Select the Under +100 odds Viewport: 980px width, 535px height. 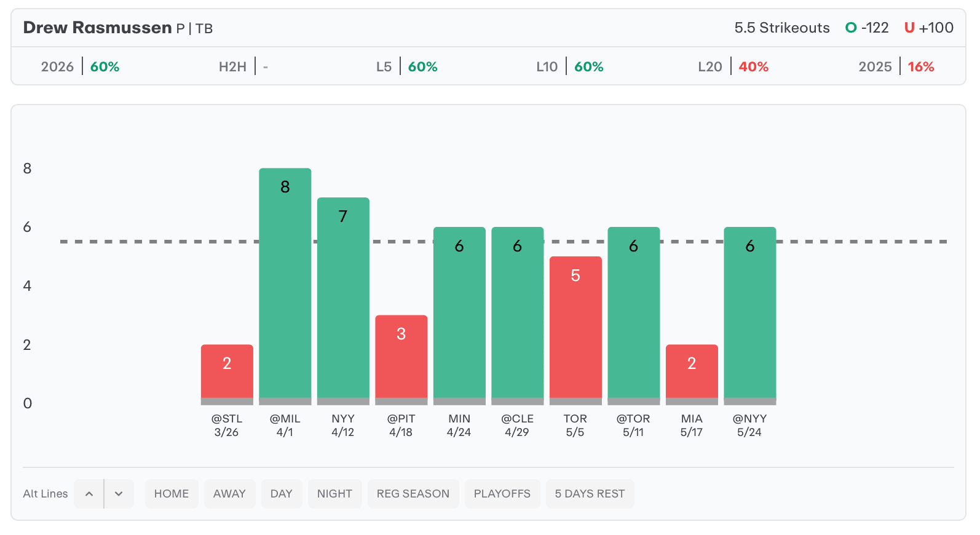pyautogui.click(x=929, y=28)
